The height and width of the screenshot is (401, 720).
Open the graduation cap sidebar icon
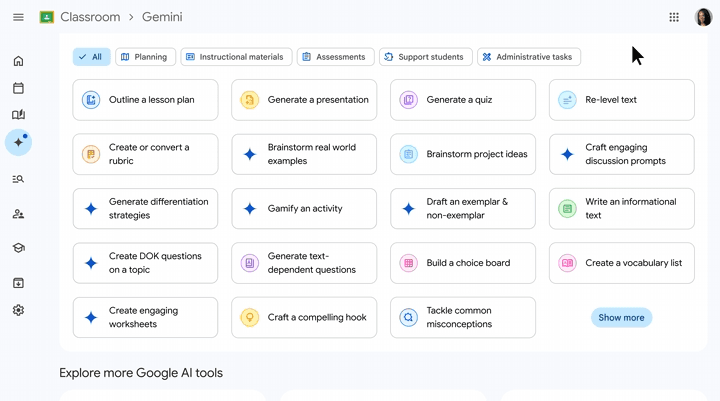pos(18,248)
